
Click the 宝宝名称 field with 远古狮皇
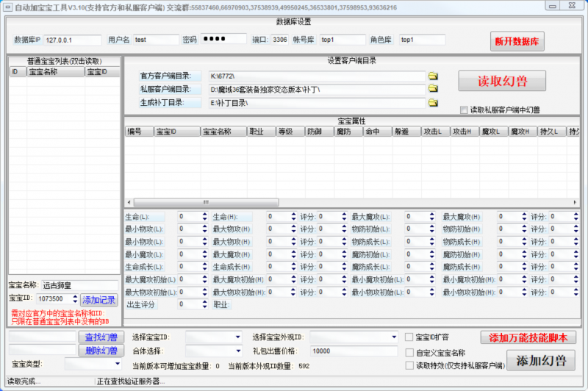(x=79, y=286)
